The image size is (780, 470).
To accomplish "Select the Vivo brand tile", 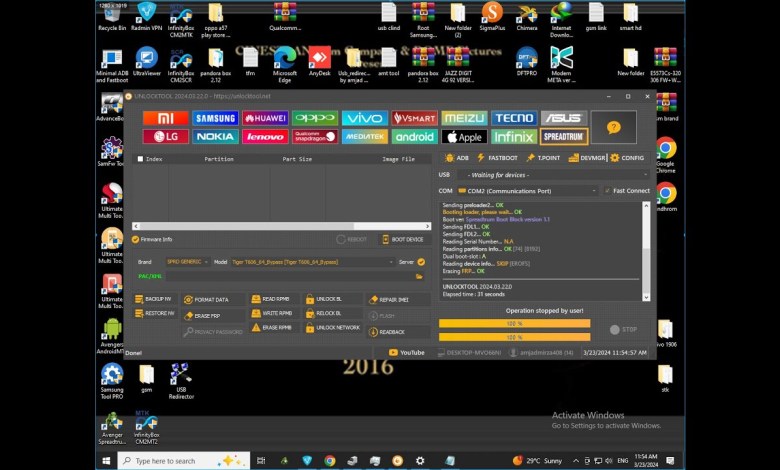I will [x=365, y=118].
